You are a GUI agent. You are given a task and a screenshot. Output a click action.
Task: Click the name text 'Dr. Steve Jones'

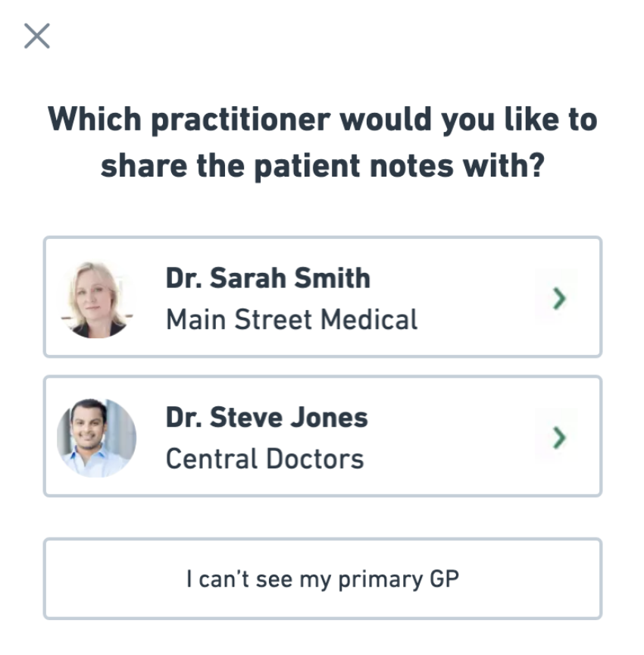(267, 416)
